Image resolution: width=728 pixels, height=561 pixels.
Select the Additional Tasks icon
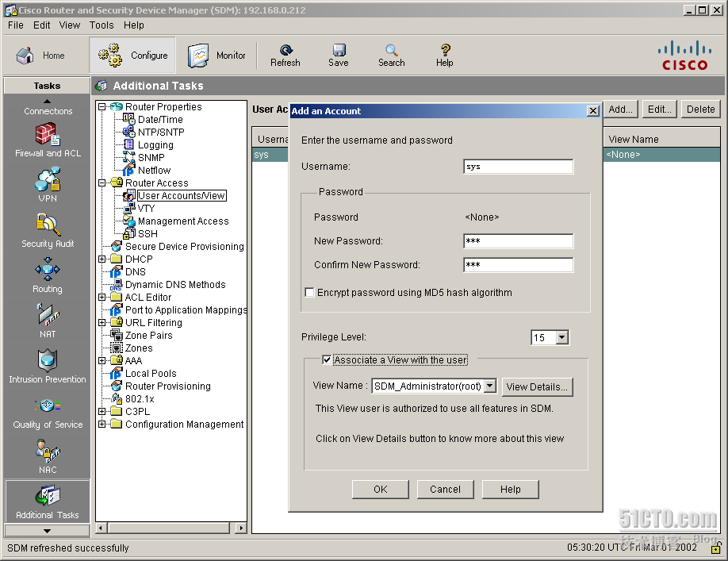click(x=48, y=502)
